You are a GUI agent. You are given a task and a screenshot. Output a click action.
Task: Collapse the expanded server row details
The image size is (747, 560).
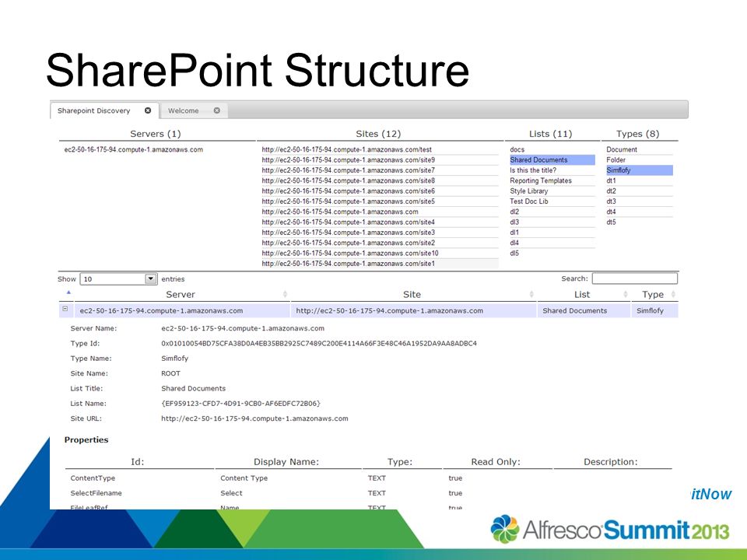click(x=65, y=309)
